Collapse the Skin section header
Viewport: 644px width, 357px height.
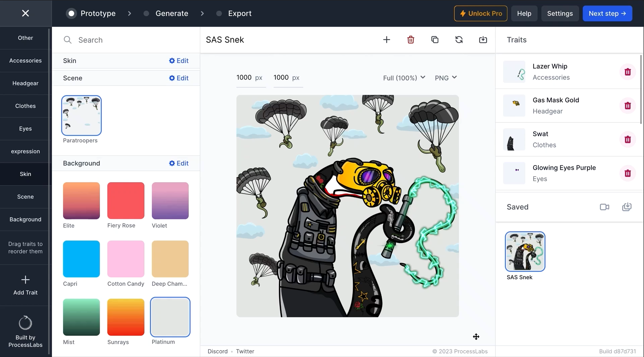pos(70,61)
